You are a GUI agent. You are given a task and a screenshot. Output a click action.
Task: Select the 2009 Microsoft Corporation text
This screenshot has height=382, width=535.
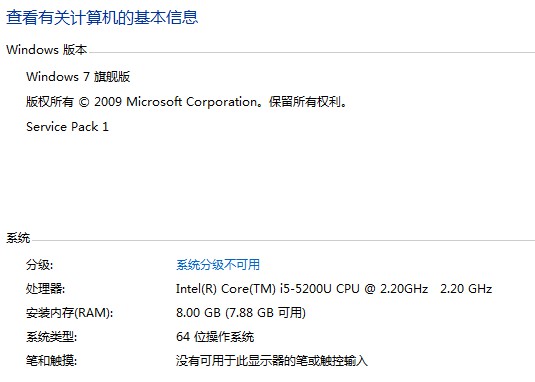pyautogui.click(x=175, y=102)
